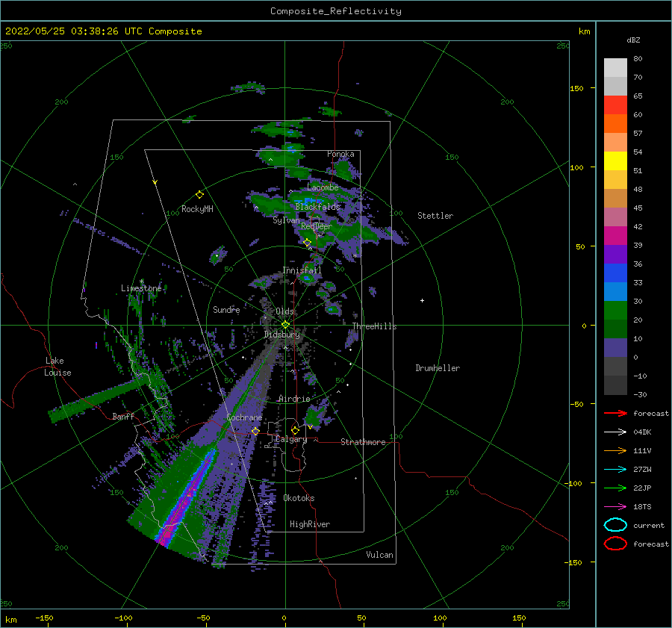672x628 pixels.
Task: Click the yellow diamond marker near Cochrane
Action: 255,431
